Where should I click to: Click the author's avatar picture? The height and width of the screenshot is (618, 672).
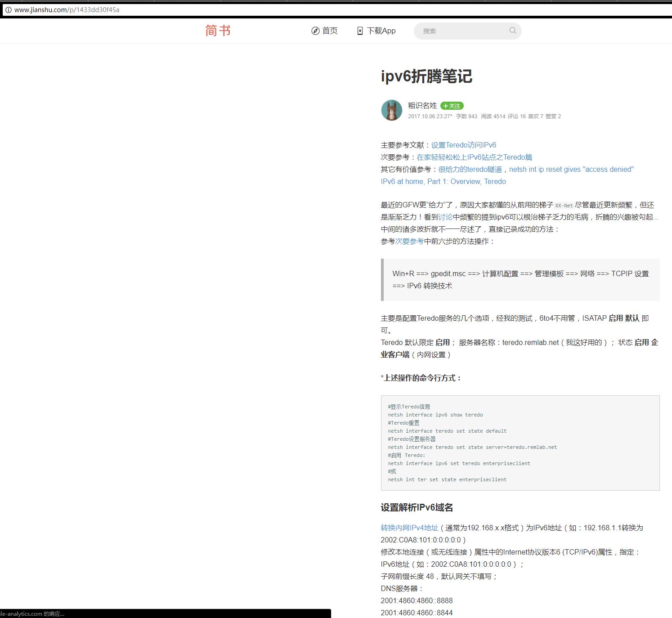pos(391,111)
